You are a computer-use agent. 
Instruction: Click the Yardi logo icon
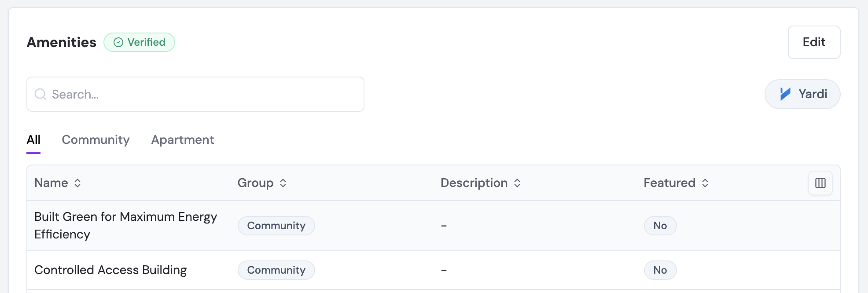pyautogui.click(x=785, y=94)
